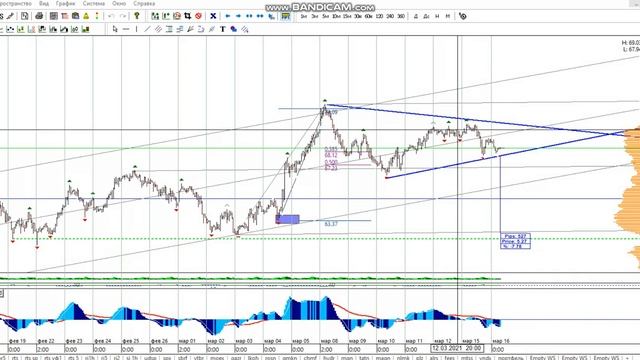Click the red prohibition circle icon
The image size is (640, 360).
(198, 16)
